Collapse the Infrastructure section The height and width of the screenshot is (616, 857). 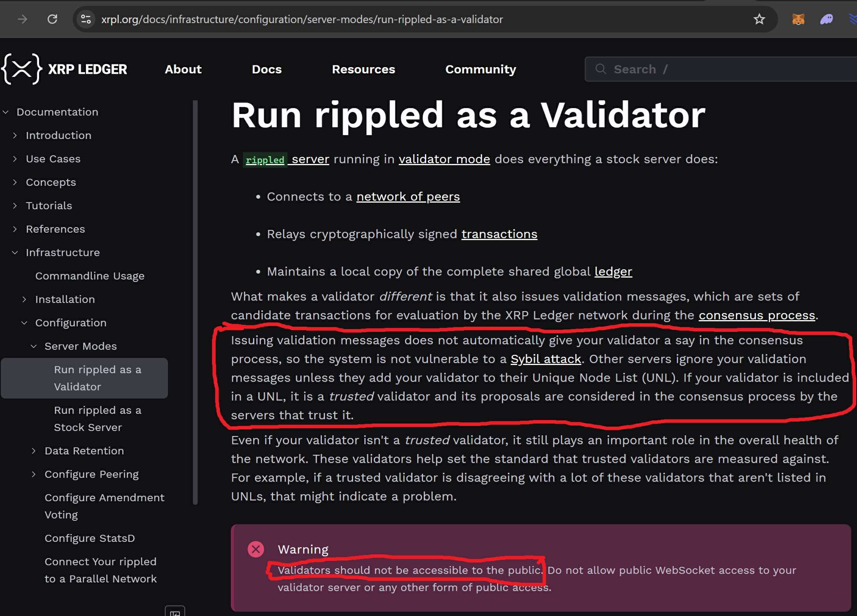coord(15,253)
